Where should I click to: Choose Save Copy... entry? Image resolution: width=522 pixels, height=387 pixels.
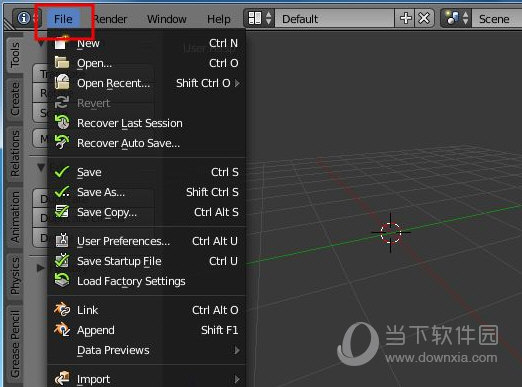[x=147, y=212]
